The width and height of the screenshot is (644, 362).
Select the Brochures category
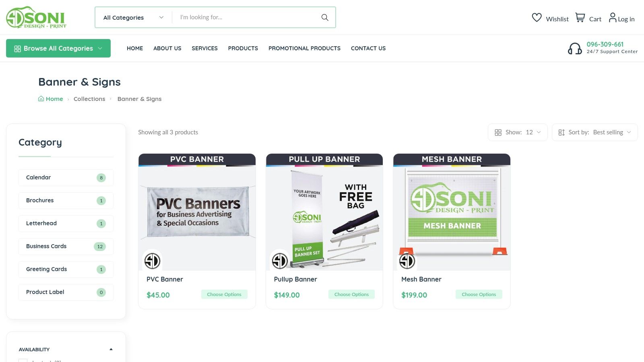(x=66, y=200)
